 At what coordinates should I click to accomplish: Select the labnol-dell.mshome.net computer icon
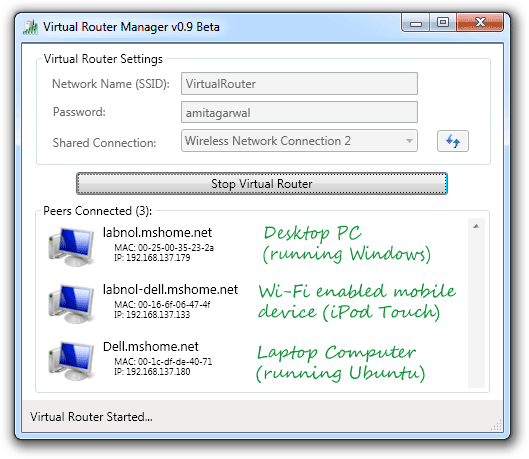tap(71, 304)
